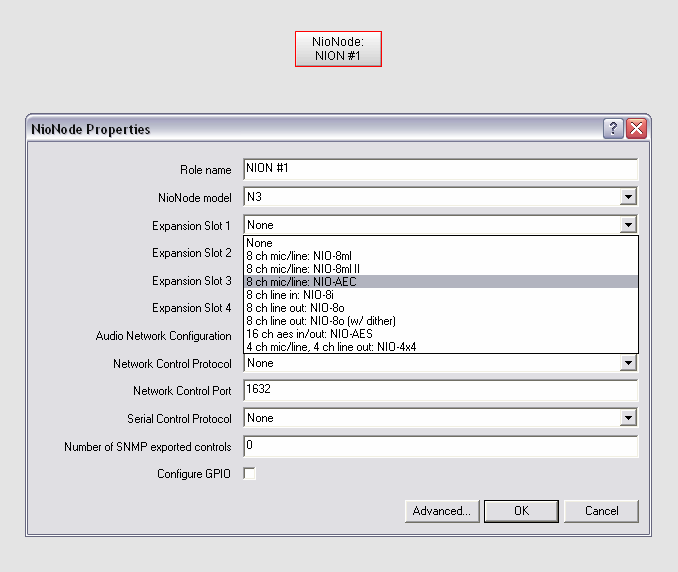The width and height of the screenshot is (678, 572).
Task: Select the highlighted NIO-AEC card option
Action: pos(301,282)
